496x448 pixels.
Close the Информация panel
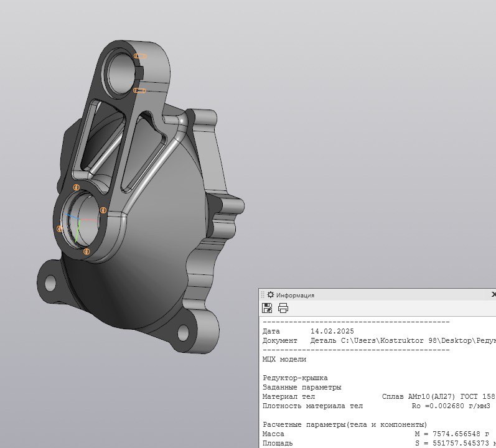pos(493,295)
